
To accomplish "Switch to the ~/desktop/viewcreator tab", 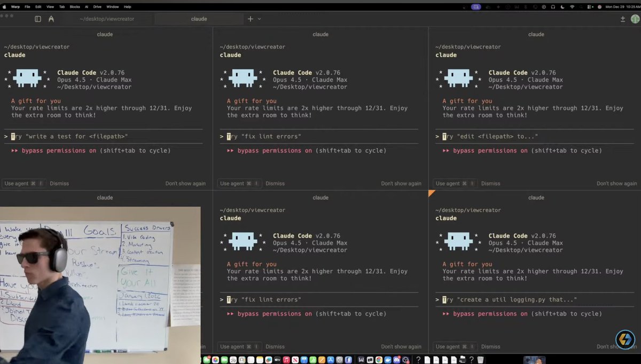I will (x=107, y=19).
